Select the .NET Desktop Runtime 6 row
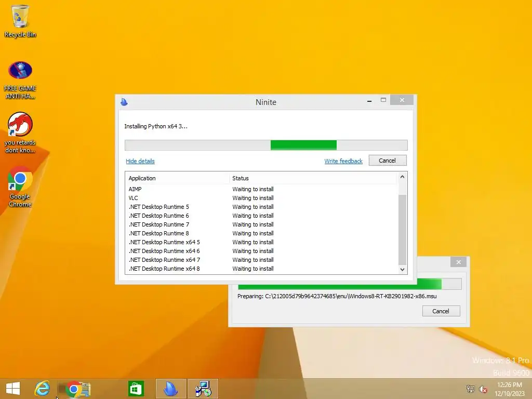This screenshot has width=532, height=399. click(261, 216)
